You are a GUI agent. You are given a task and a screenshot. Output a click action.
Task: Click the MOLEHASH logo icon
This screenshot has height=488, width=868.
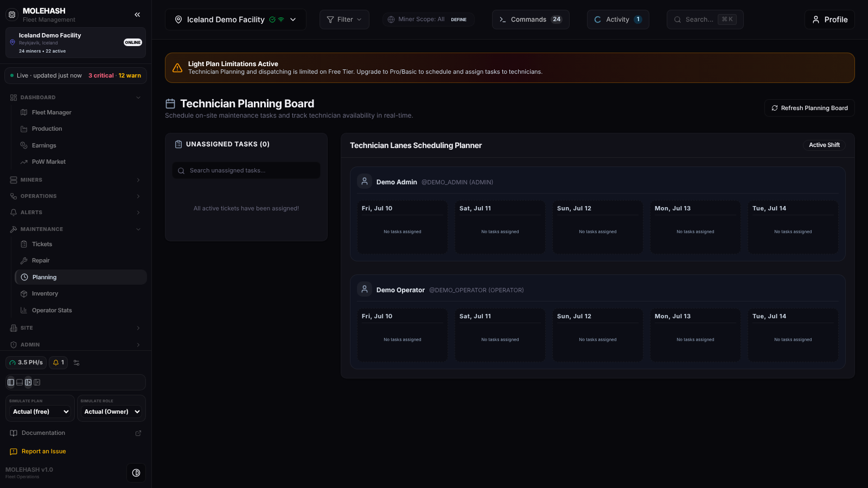[12, 15]
